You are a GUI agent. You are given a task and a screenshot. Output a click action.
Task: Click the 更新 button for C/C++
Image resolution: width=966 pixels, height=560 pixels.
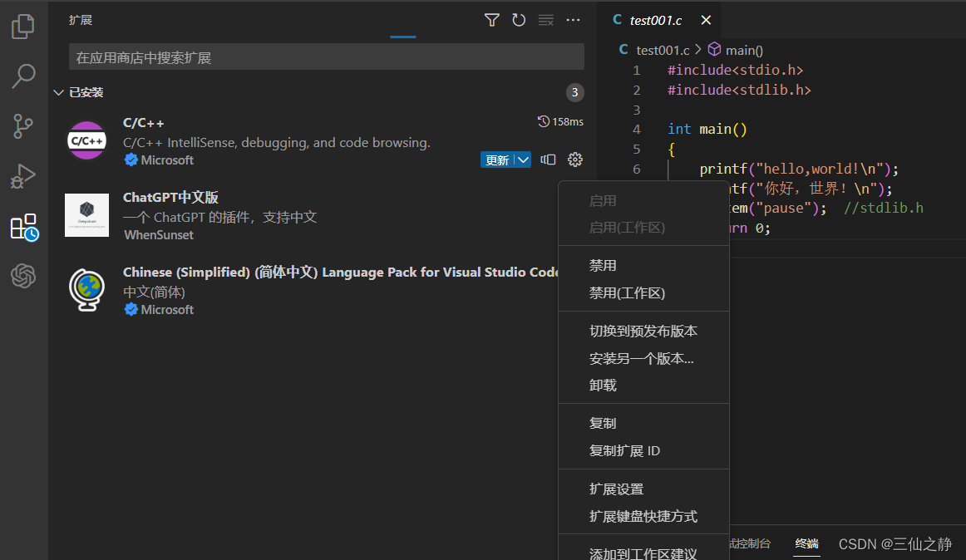pos(497,160)
